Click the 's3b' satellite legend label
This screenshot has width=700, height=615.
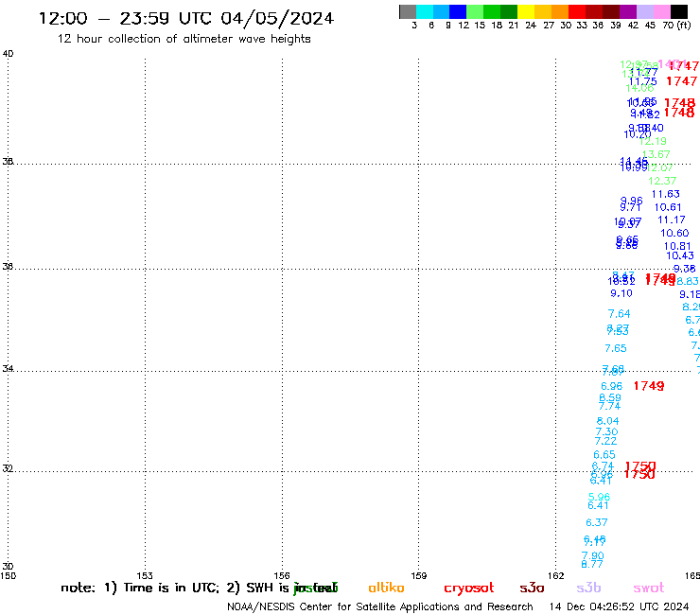[588, 588]
